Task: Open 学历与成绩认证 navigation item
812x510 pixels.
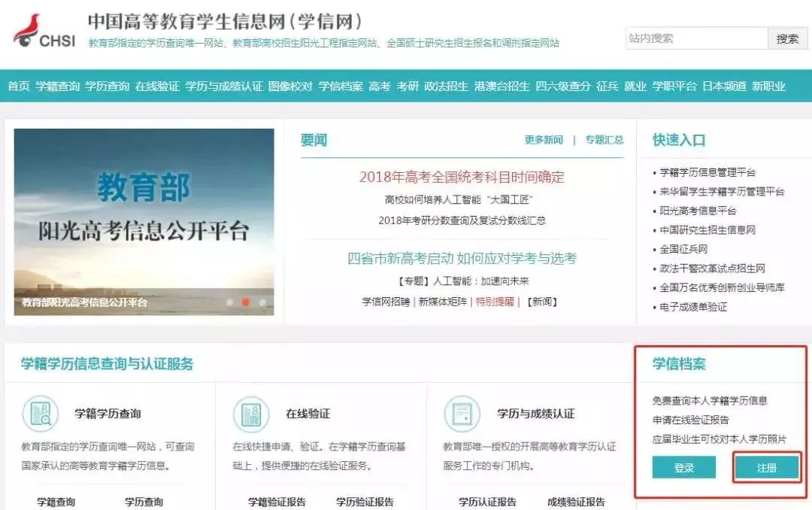Action: (x=224, y=86)
